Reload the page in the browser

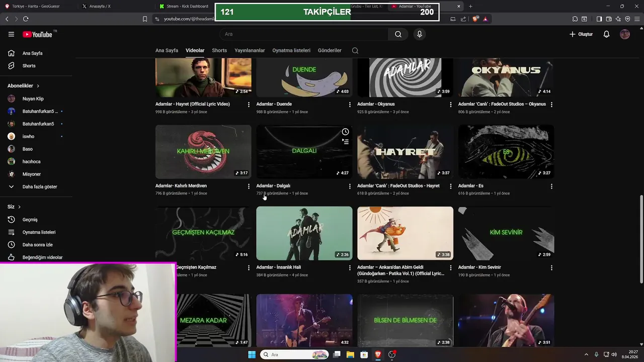coord(26,19)
